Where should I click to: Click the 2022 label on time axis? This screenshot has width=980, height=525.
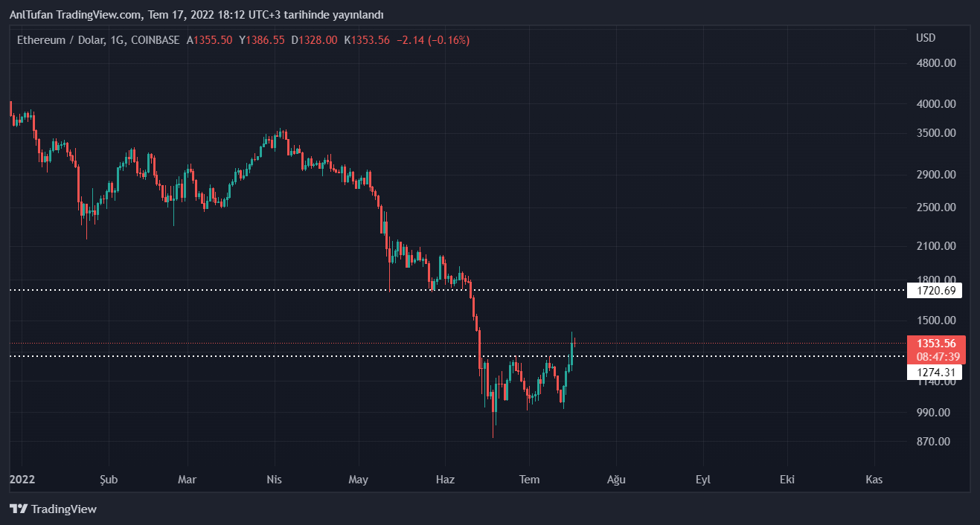point(22,480)
